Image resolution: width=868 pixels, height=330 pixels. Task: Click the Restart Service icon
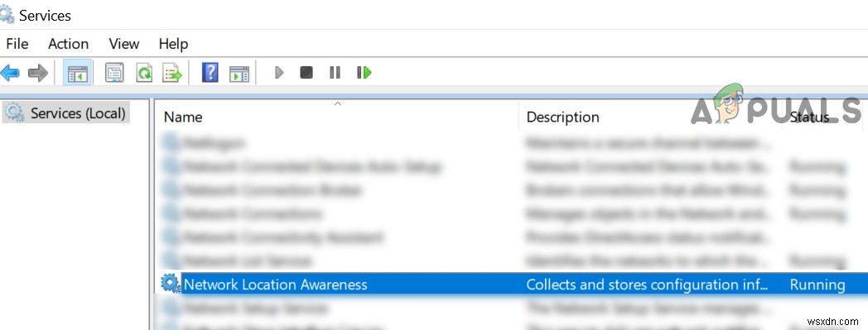click(364, 73)
